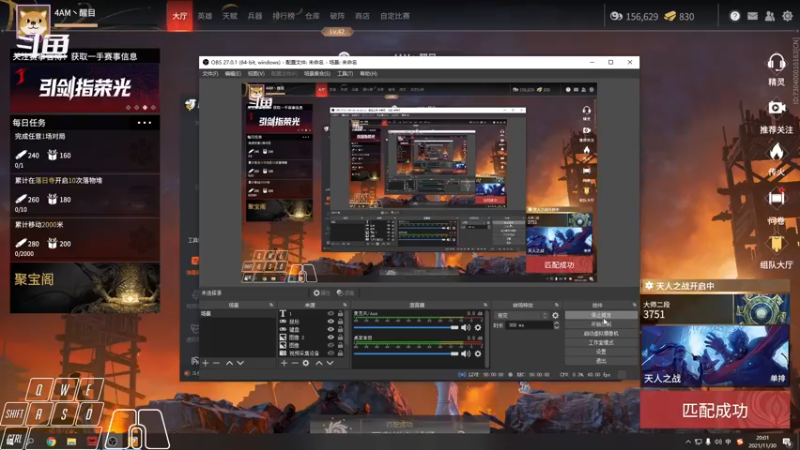
Task: Open the OBS 视图(V) menu
Action: (x=256, y=74)
